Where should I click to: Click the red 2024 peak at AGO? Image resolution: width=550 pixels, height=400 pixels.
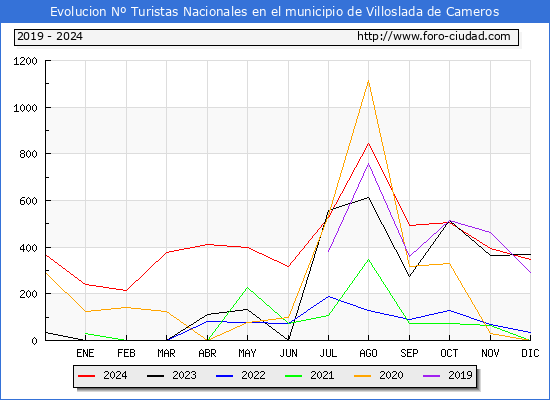[x=368, y=143]
